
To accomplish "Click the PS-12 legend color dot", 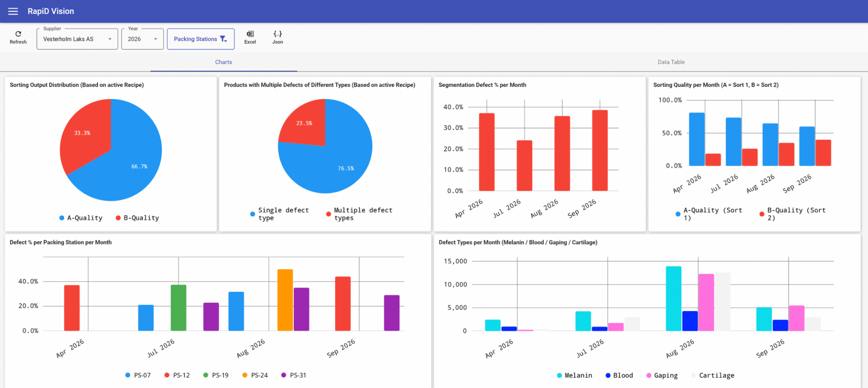I will (167, 375).
